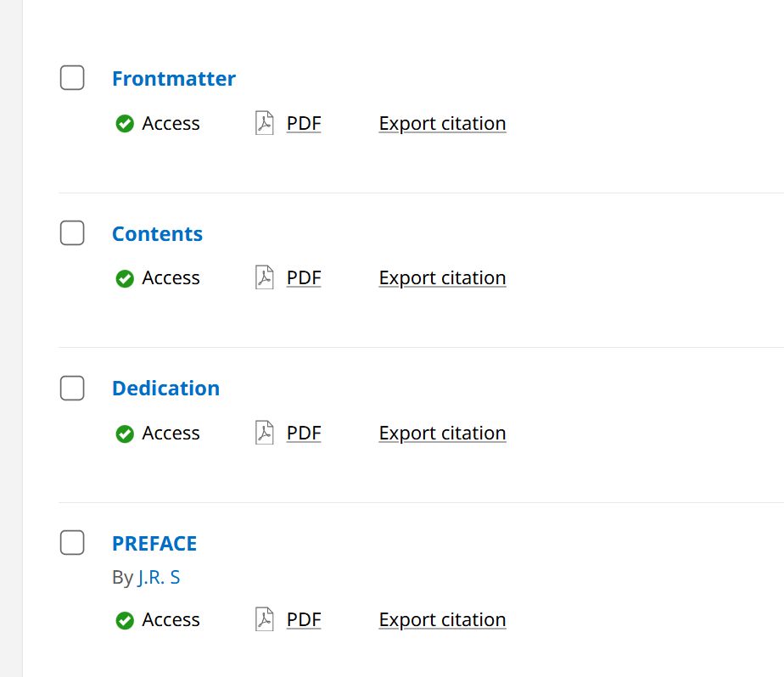Image resolution: width=784 pixels, height=677 pixels.
Task: Download the Contents PDF text link
Action: point(304,278)
